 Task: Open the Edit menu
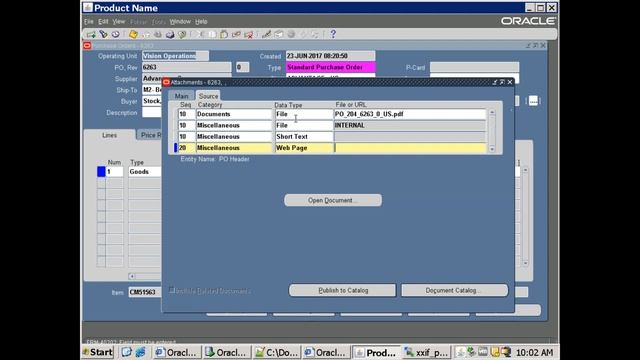103,22
